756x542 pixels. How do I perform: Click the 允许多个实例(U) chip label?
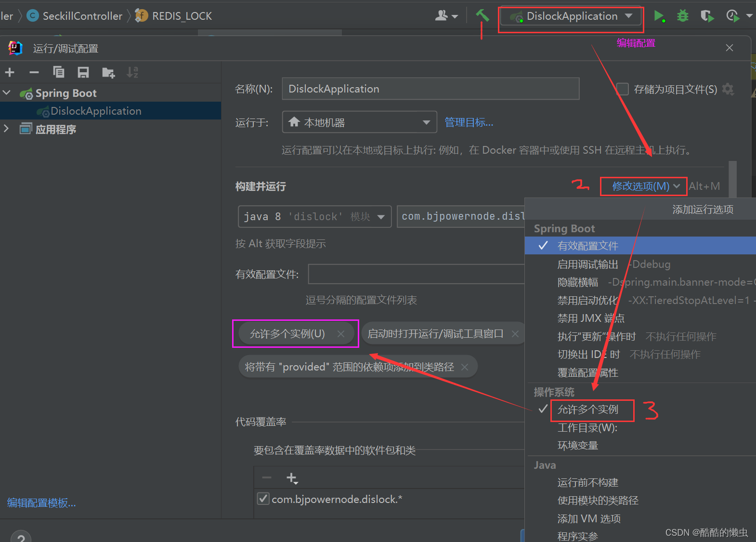click(287, 334)
